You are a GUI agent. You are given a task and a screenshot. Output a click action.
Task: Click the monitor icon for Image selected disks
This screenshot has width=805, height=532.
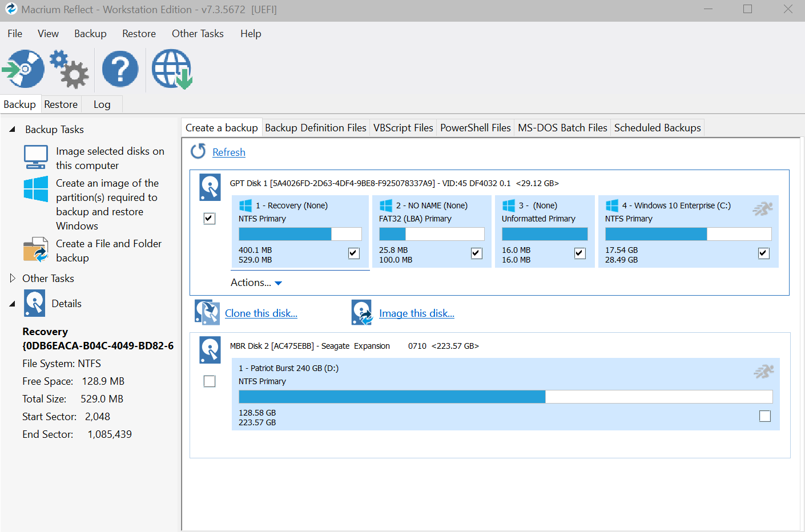35,157
